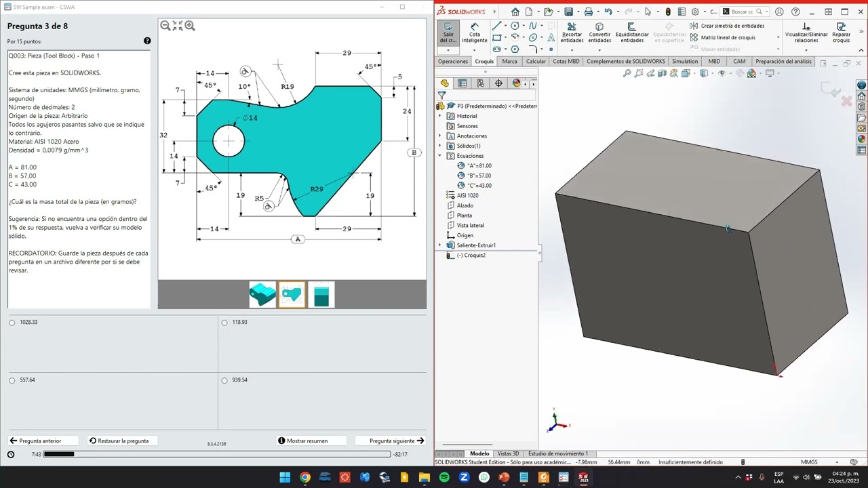This screenshot has width=868, height=488.
Task: Open the DisplayManager color-ball tab
Action: pyautogui.click(x=517, y=83)
